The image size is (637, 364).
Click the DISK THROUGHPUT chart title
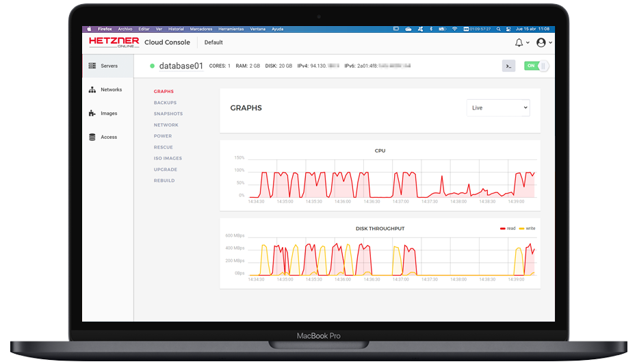tap(380, 229)
